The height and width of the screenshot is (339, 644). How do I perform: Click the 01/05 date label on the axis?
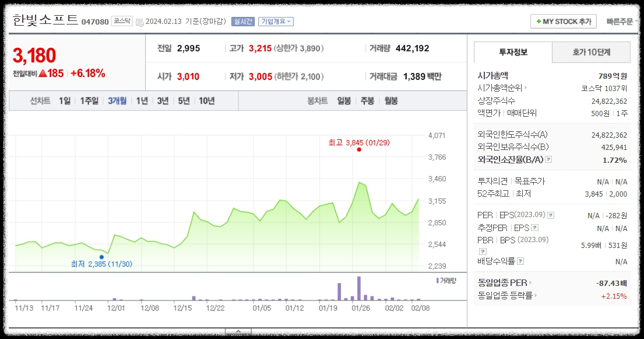pyautogui.click(x=262, y=307)
